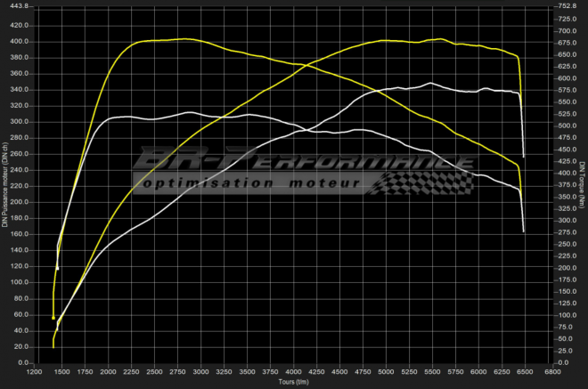This screenshot has width=588, height=389.
Task: Click where the two yellow curves cross
Action: click(305, 67)
